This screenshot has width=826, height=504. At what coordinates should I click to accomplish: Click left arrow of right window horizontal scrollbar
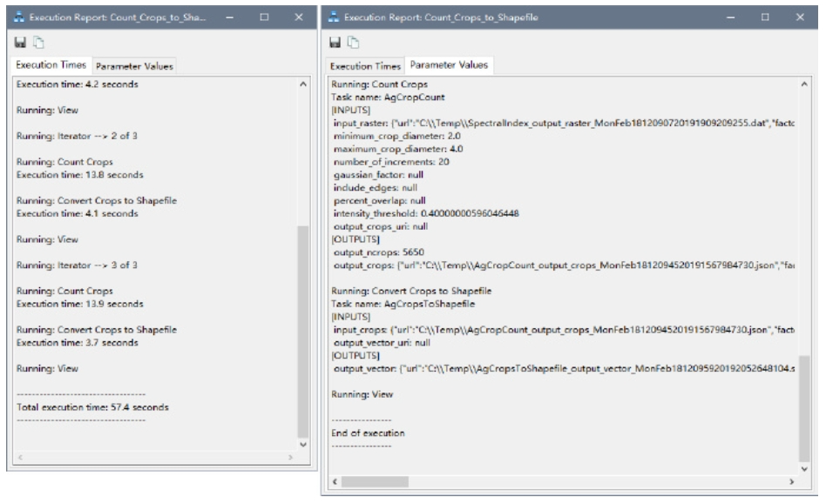(335, 482)
